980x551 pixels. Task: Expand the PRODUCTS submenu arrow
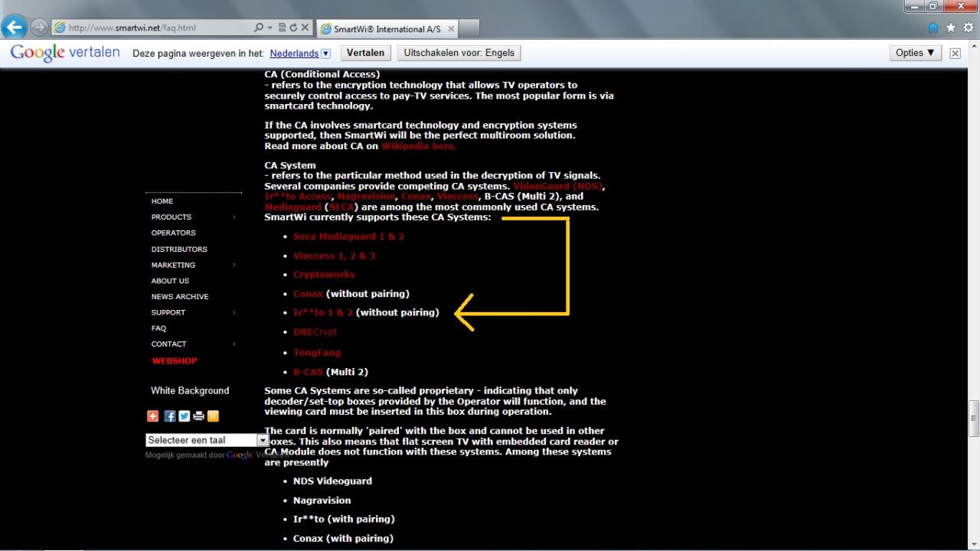coord(234,217)
